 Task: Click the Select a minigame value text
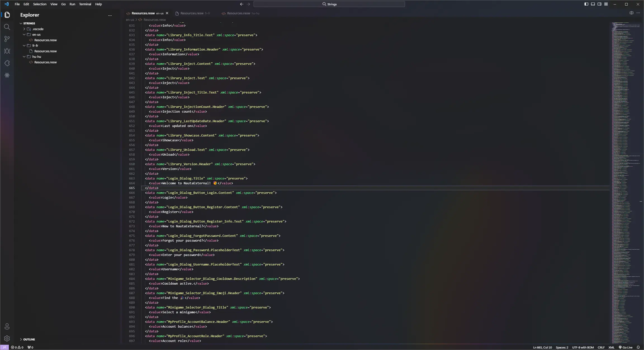(x=179, y=312)
